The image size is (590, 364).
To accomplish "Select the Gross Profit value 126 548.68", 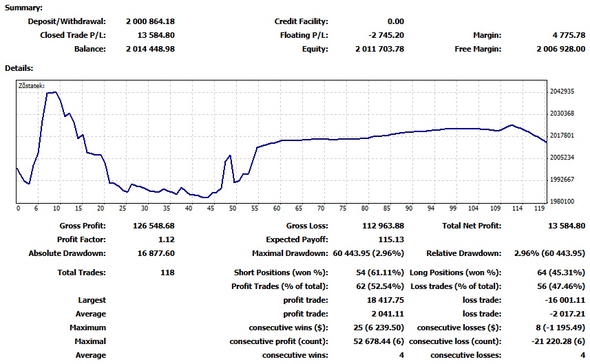I will coord(154,226).
